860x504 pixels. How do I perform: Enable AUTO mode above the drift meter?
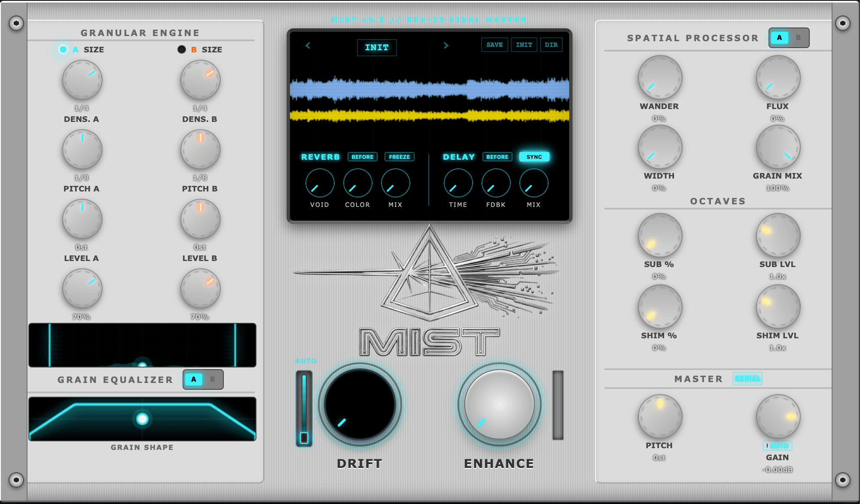(306, 361)
